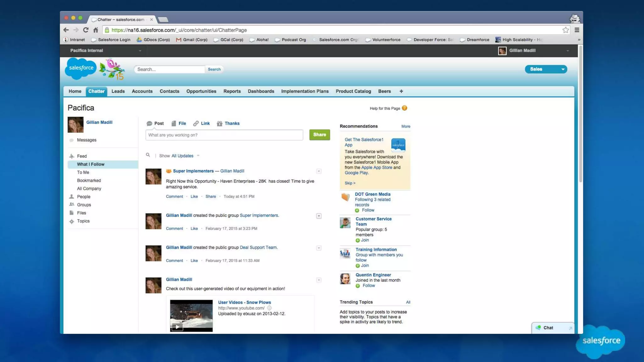The height and width of the screenshot is (362, 644).
Task: Click green plus to join Customer Service Team
Action: coord(358,240)
